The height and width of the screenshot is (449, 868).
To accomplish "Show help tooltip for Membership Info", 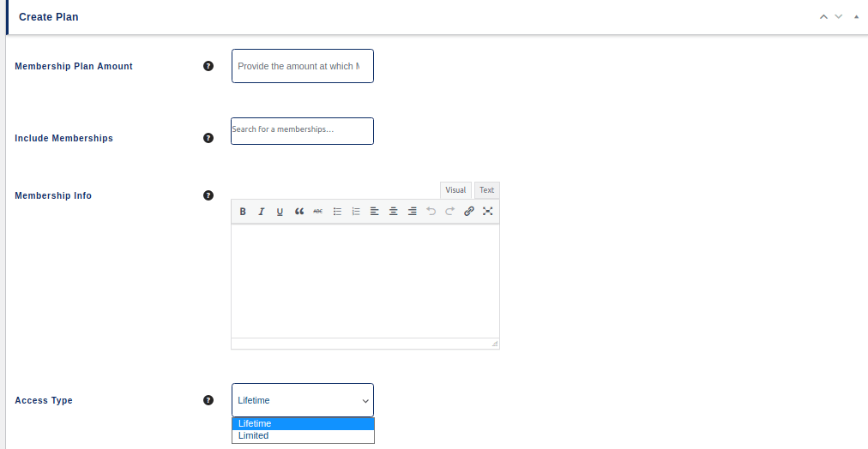I will [x=208, y=195].
